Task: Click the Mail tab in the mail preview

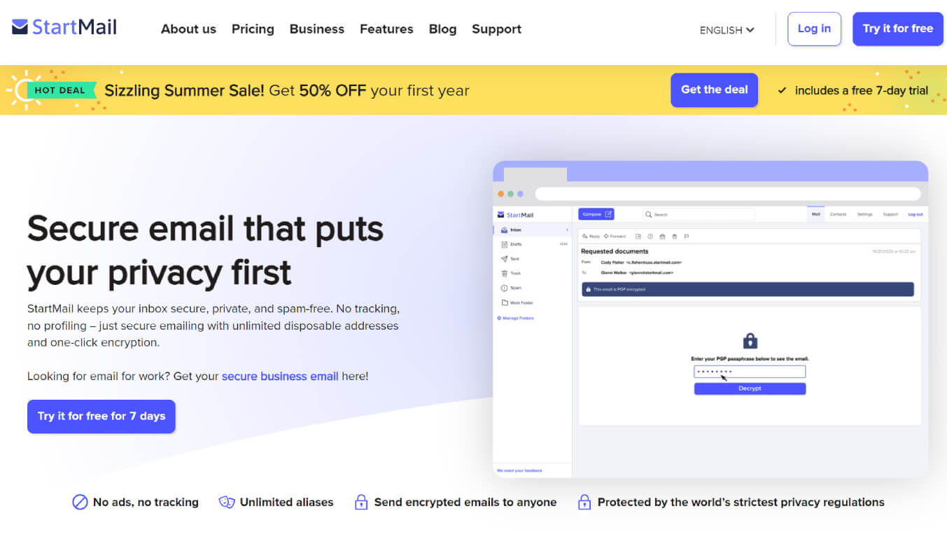Action: tap(816, 214)
